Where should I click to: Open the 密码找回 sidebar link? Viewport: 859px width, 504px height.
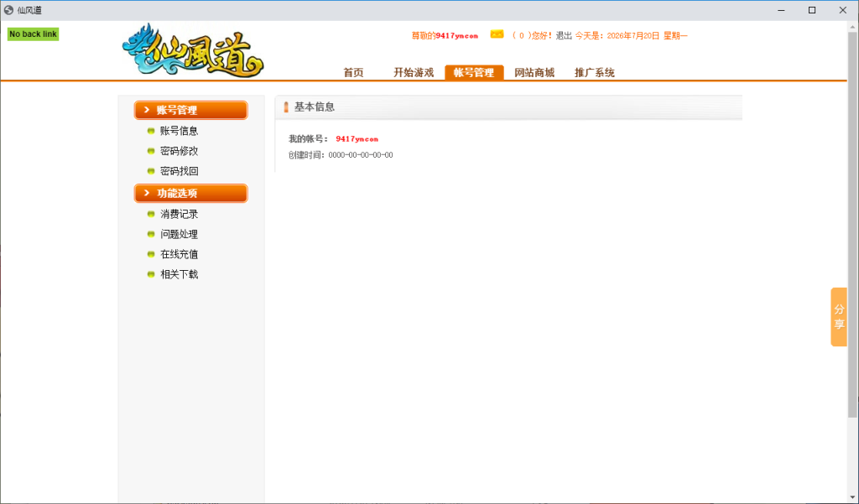[180, 171]
